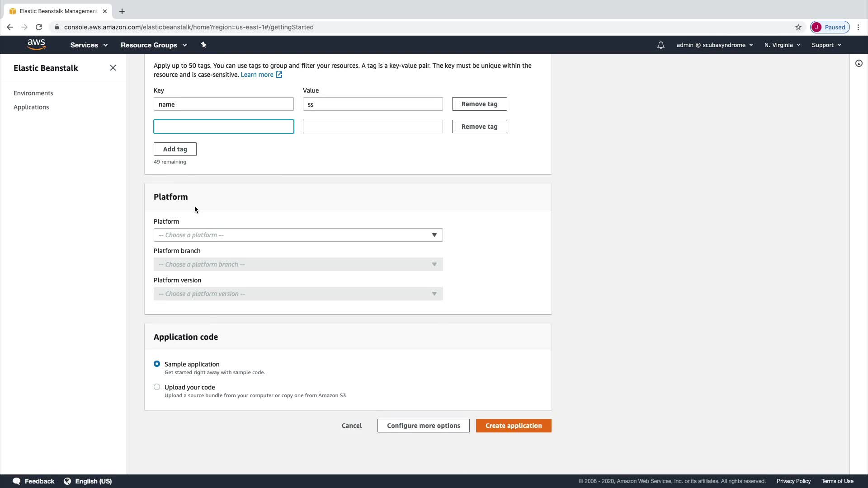This screenshot has height=488, width=868.
Task: Open the notifications bell
Action: 660,45
